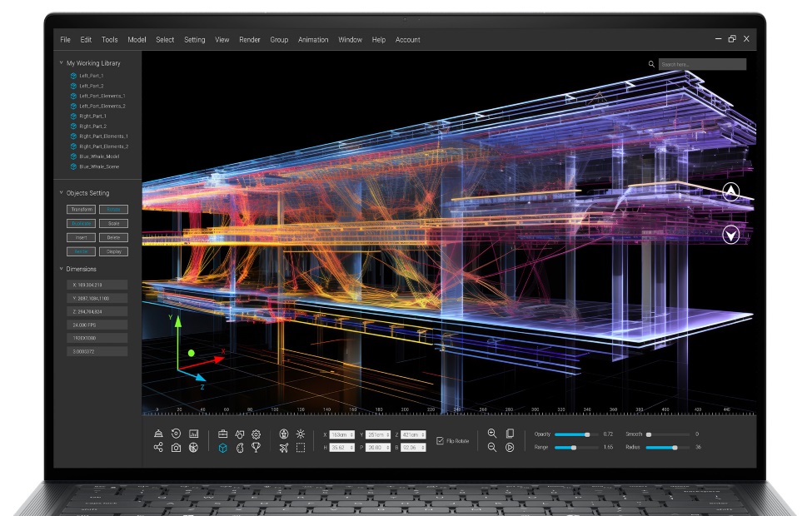Toggle the Rotate button in Objects Setting
Screen dimensions: 812x516
[113, 209]
